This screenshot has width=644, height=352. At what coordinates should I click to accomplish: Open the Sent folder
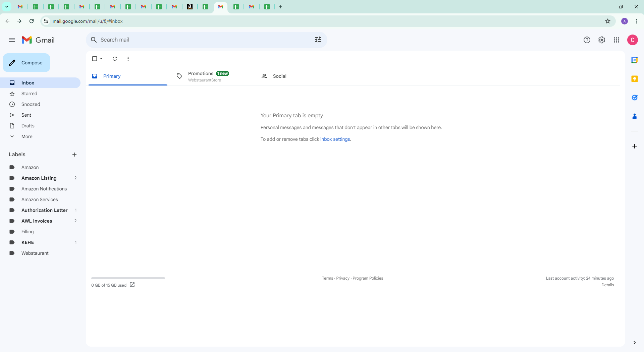40,115
